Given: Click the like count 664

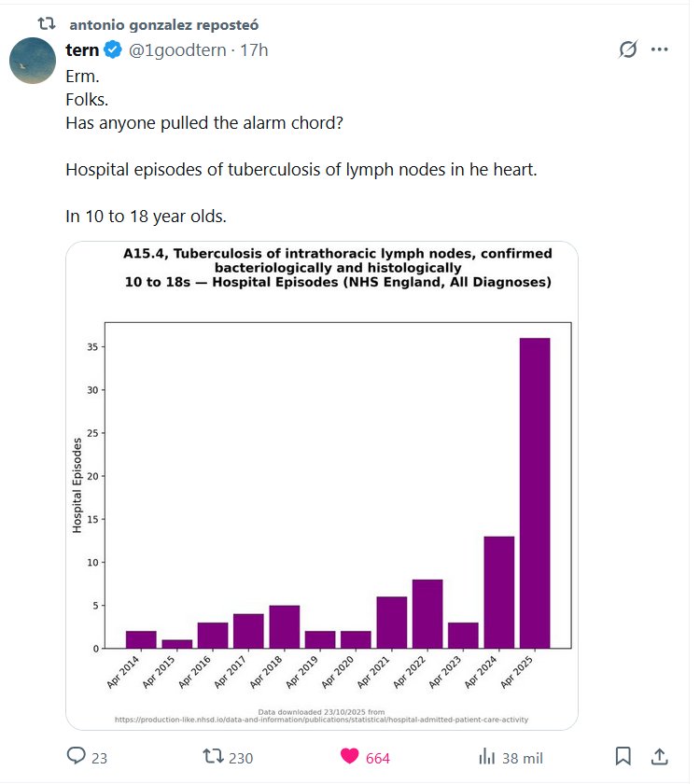Looking at the screenshot, I should [378, 758].
